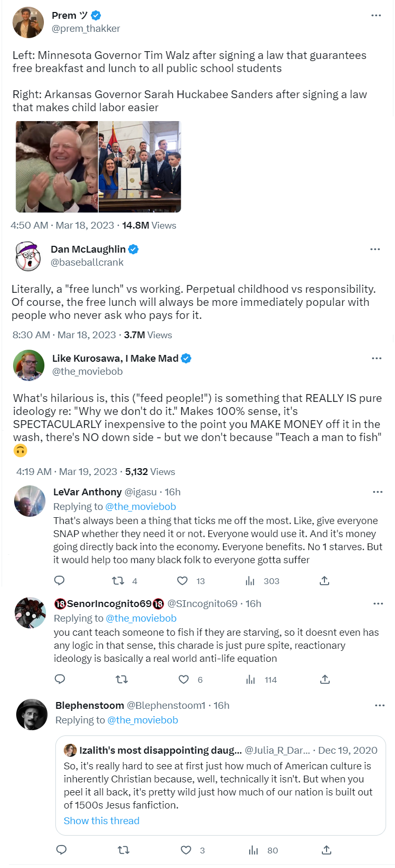The height and width of the screenshot is (868, 395).
Task: Share Blephenstoom's reply
Action: (x=327, y=850)
